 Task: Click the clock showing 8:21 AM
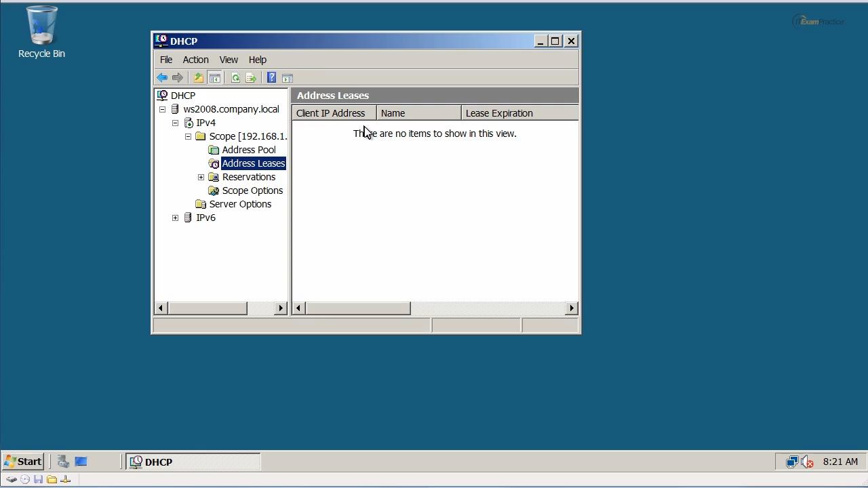coord(840,462)
